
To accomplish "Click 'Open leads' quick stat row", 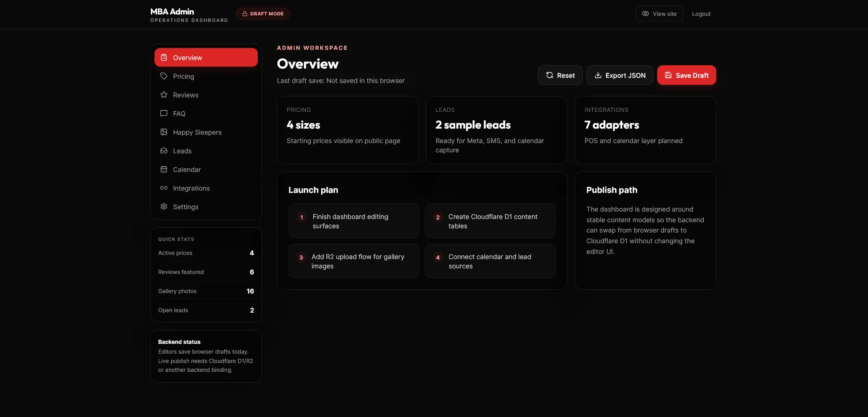I will [206, 310].
